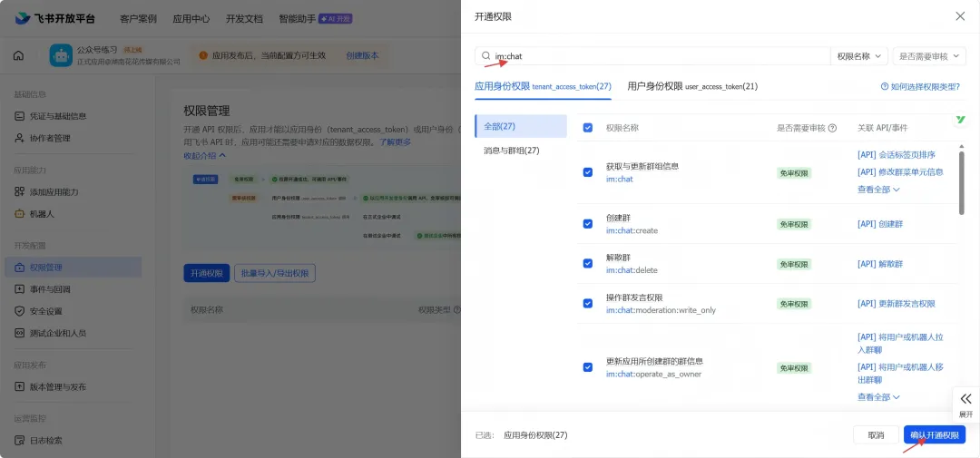Click the permission search field containing im:chat

[x=652, y=55]
